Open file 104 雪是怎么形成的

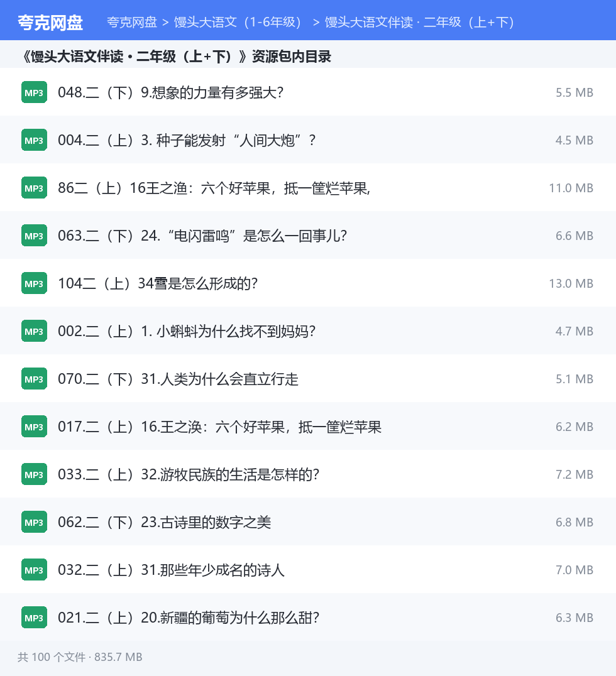point(158,283)
